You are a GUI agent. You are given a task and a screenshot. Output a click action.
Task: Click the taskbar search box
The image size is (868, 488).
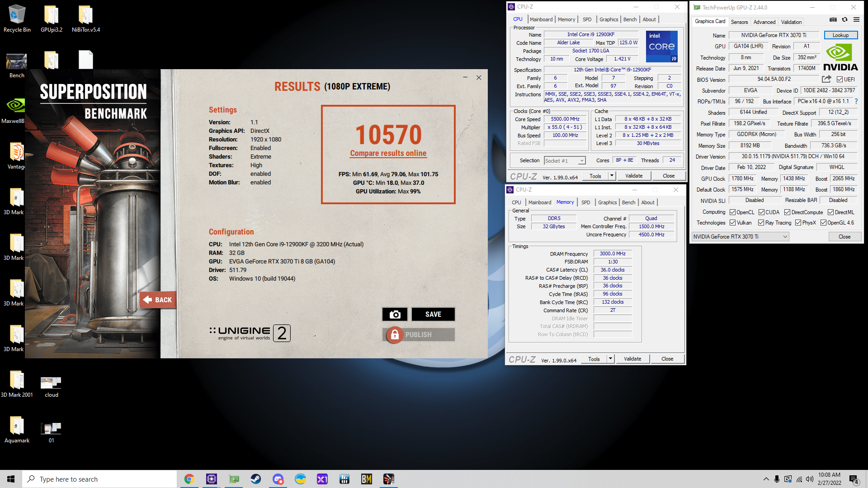pyautogui.click(x=99, y=479)
